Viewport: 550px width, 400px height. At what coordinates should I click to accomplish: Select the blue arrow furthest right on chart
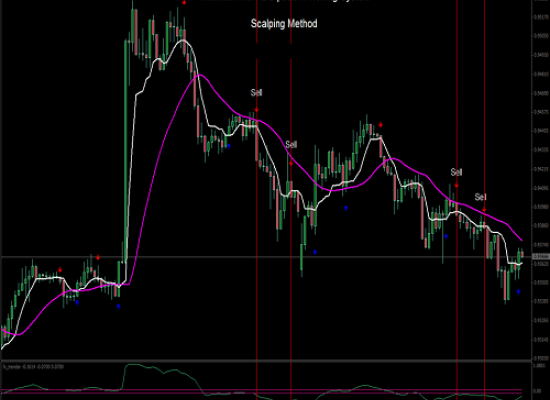click(x=518, y=292)
